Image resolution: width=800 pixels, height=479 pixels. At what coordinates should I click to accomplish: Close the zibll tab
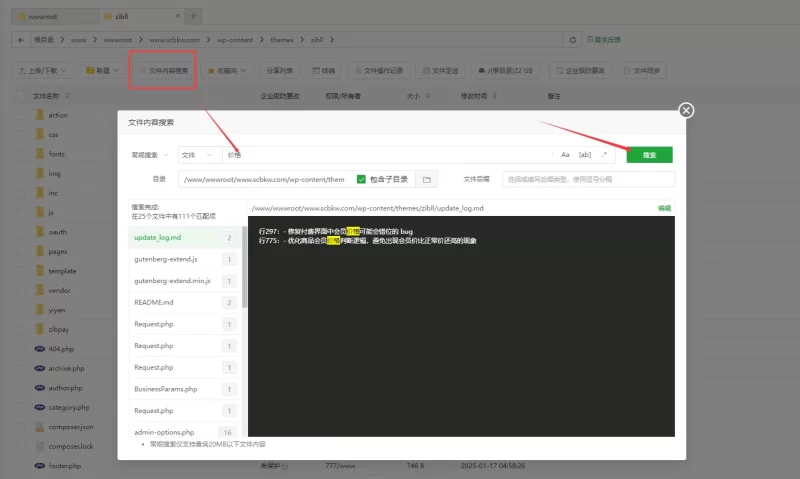[x=178, y=16]
